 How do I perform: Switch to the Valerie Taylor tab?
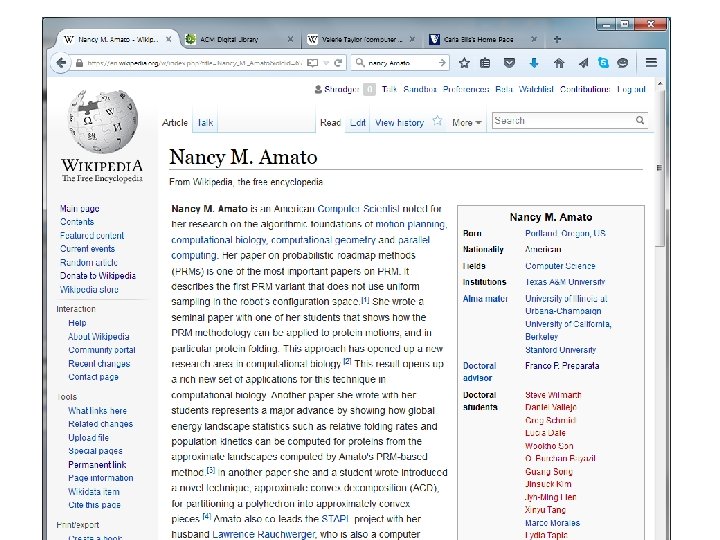tap(361, 39)
